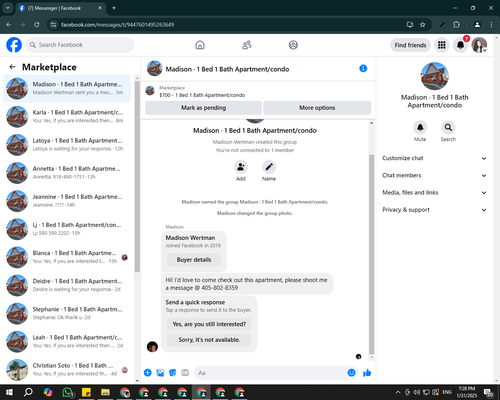Image resolution: width=500 pixels, height=400 pixels.
Task: Open Latoya 1 Bed 1 Bath conversation
Action: tap(67, 145)
